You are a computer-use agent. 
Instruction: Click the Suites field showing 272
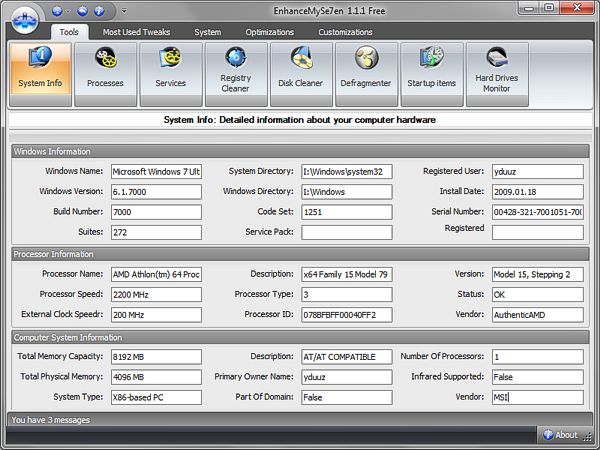pos(156,232)
